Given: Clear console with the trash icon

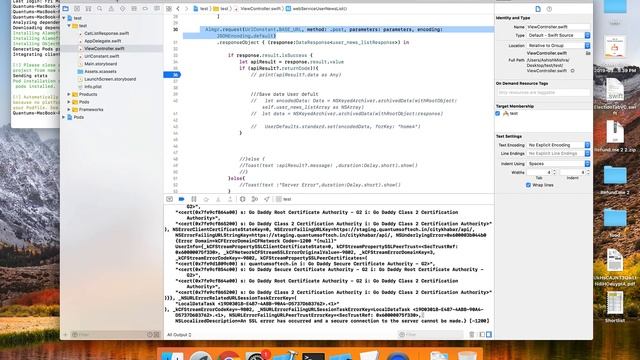Looking at the screenshot, I should point(472,335).
